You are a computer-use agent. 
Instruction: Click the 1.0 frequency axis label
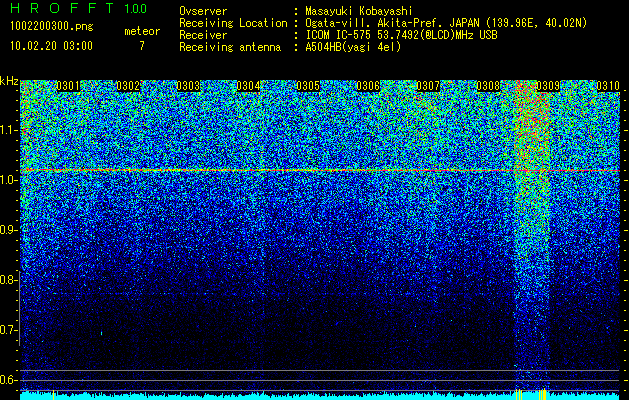9,180
